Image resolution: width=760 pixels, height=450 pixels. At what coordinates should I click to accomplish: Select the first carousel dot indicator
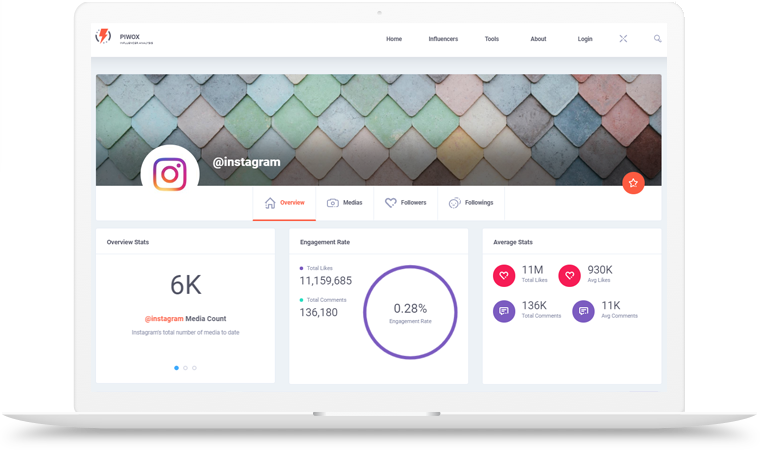click(177, 368)
